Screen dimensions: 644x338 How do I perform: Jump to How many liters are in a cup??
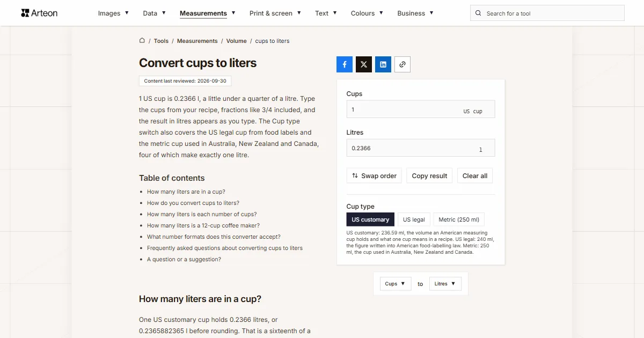[x=186, y=192]
